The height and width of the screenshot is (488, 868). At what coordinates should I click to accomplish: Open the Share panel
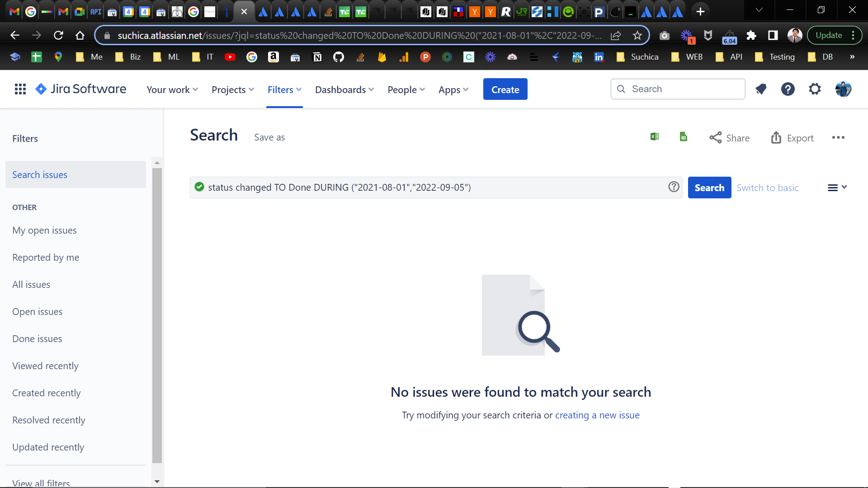pos(729,138)
